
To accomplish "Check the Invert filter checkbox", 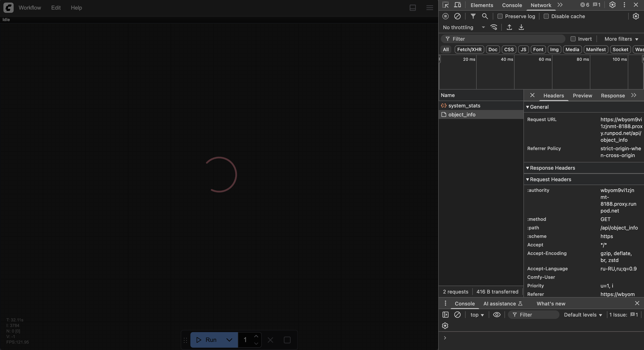I will tap(573, 39).
